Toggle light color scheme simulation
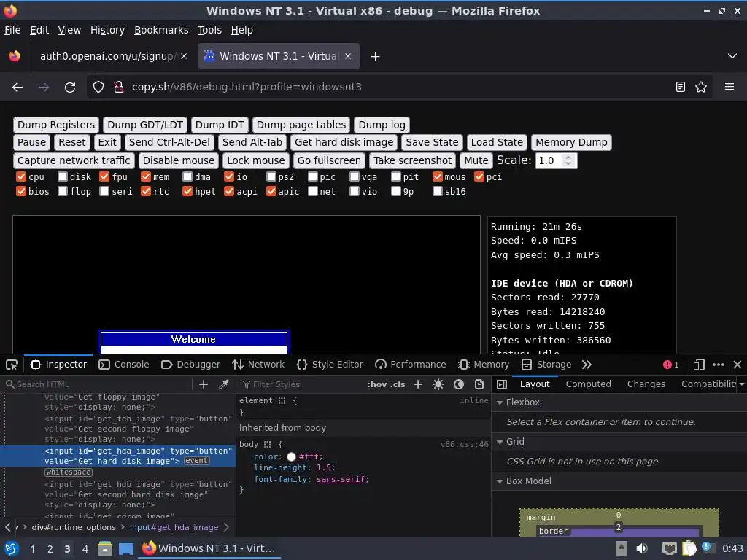 (438, 384)
